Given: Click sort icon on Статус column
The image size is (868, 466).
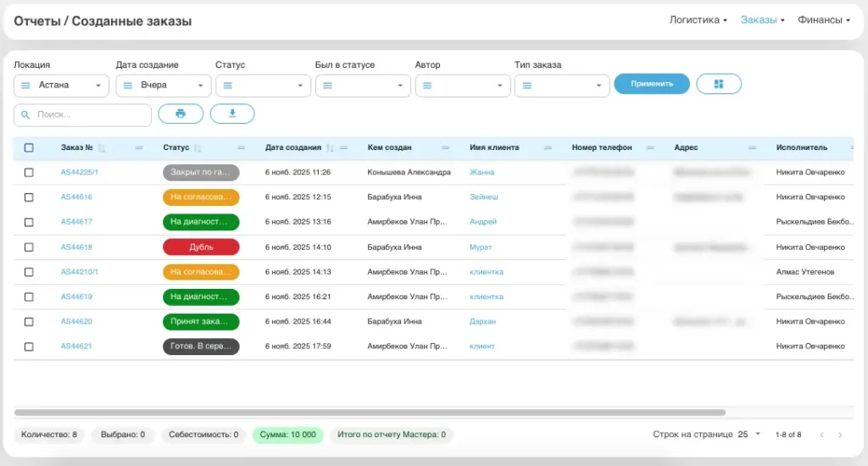Looking at the screenshot, I should pyautogui.click(x=198, y=147).
